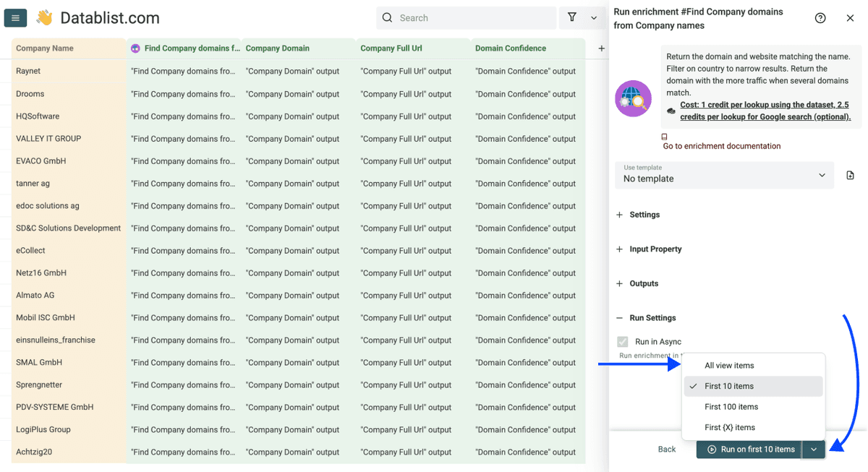Select First {X} items option
The height and width of the screenshot is (472, 868).
[x=753, y=428]
